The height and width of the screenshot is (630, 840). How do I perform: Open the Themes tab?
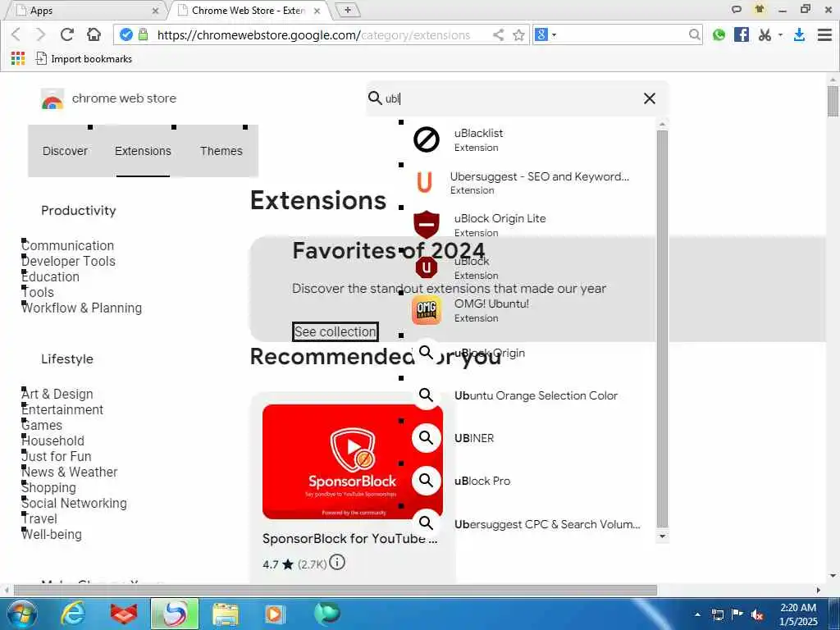[x=221, y=151]
